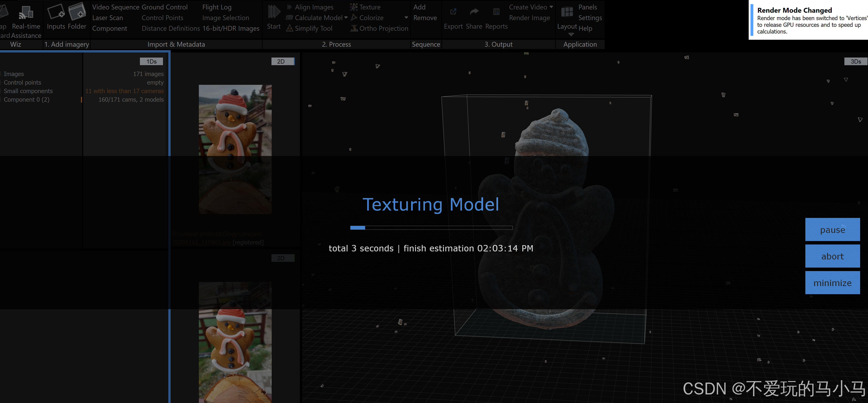
Task: Expand the Calculate Model dropdown arrow
Action: (346, 18)
